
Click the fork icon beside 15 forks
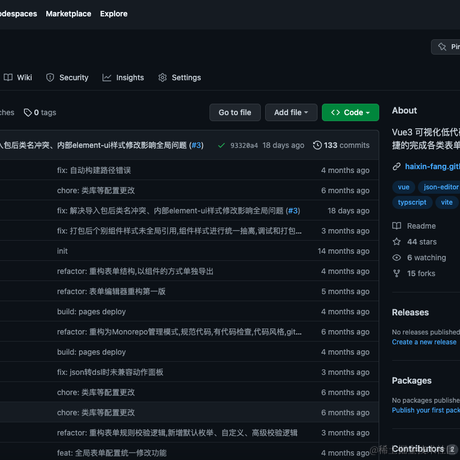[x=397, y=273]
